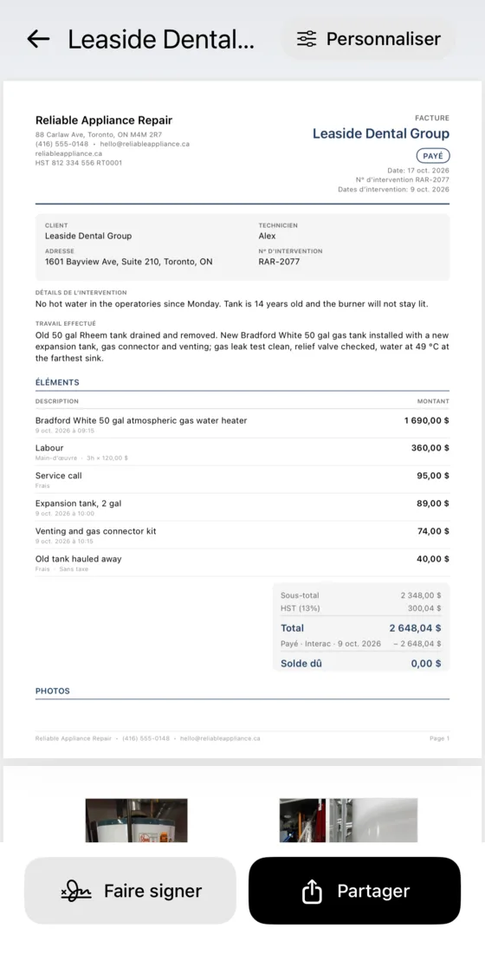Tap the back arrow icon
Screen dimensions: 485x980
[x=38, y=39]
